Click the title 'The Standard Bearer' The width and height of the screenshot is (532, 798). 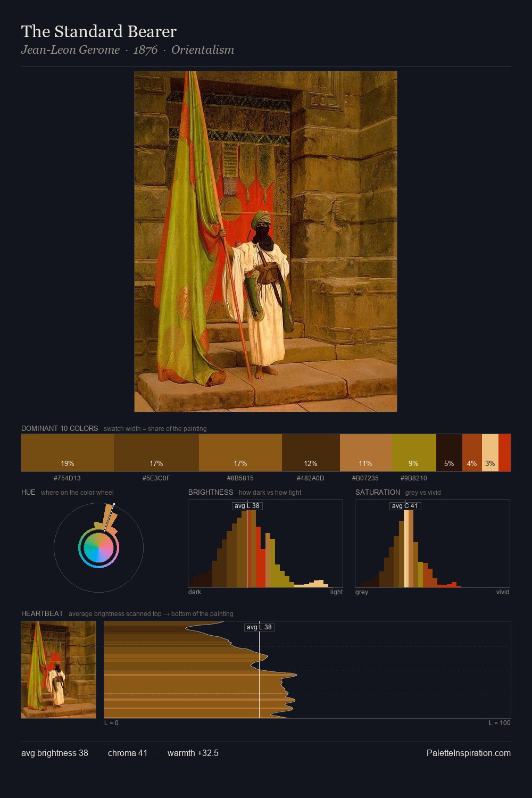99,31
